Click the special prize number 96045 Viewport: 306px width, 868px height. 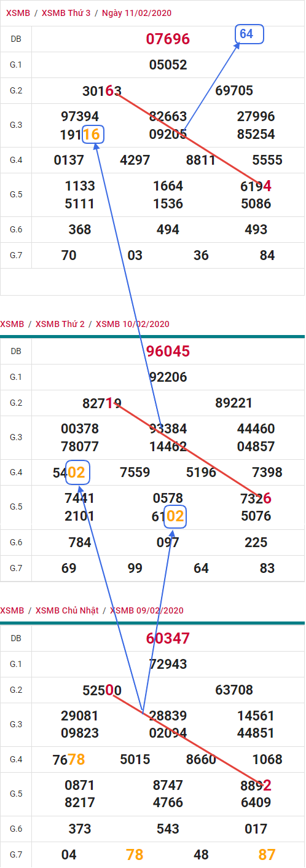[x=168, y=351]
